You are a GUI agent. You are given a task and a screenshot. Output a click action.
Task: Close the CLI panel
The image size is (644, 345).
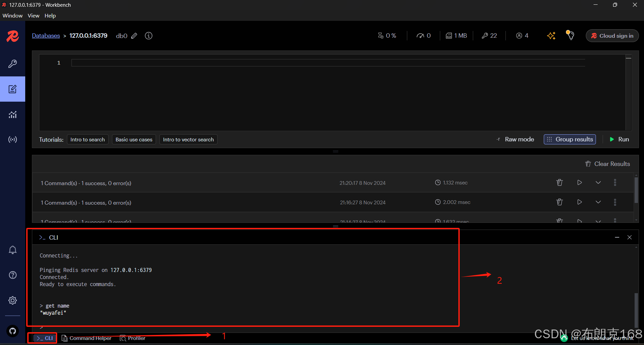click(x=630, y=237)
